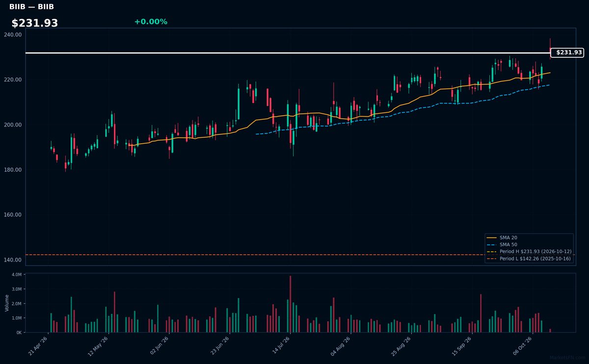This screenshot has width=589, height=364.
Task: Click the 220.00 price axis label
Action: [13, 80]
